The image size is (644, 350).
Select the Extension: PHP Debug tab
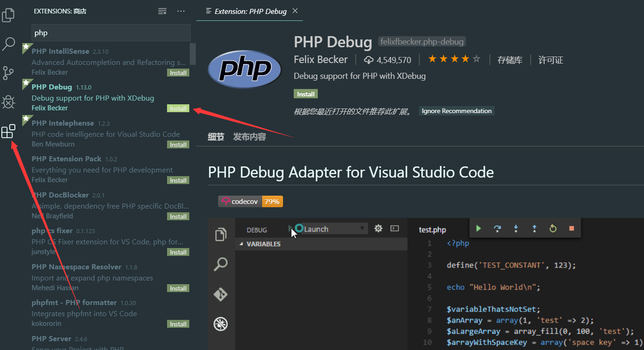pyautogui.click(x=250, y=11)
